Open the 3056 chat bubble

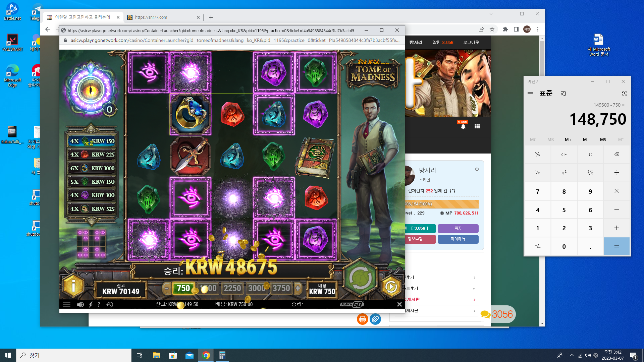point(497,314)
